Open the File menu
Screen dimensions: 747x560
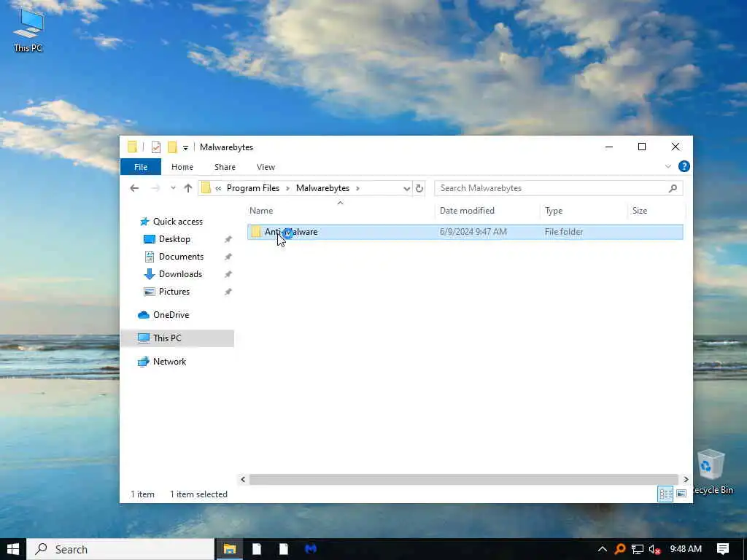click(x=141, y=167)
